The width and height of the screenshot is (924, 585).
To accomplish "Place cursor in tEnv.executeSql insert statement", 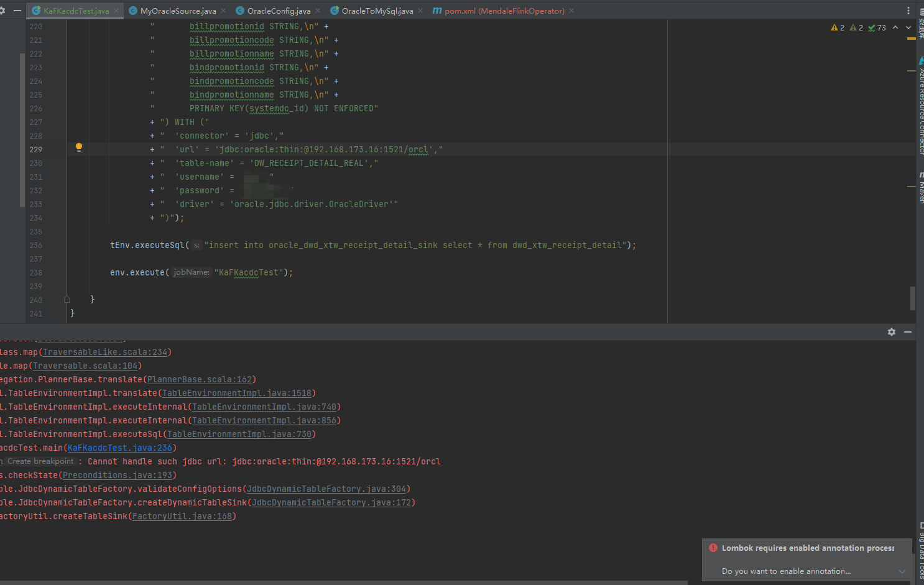I will point(373,245).
